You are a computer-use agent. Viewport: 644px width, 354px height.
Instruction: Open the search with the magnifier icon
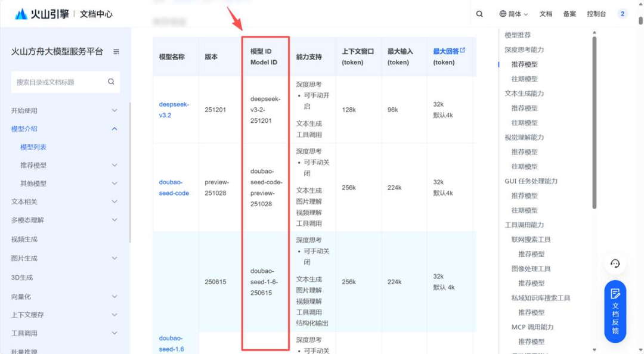coord(479,13)
